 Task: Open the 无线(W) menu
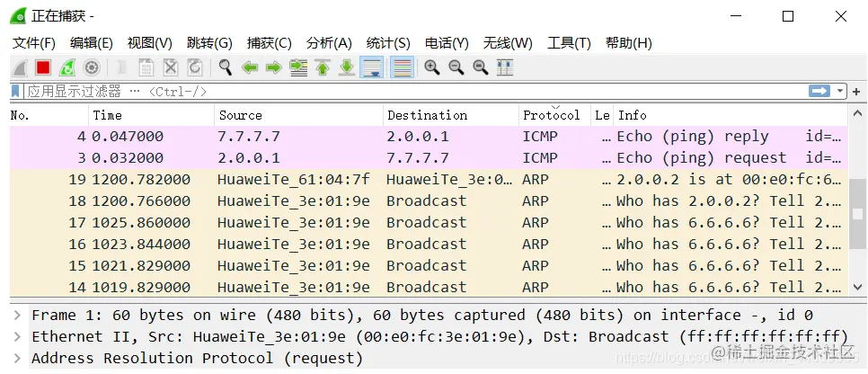pos(508,43)
